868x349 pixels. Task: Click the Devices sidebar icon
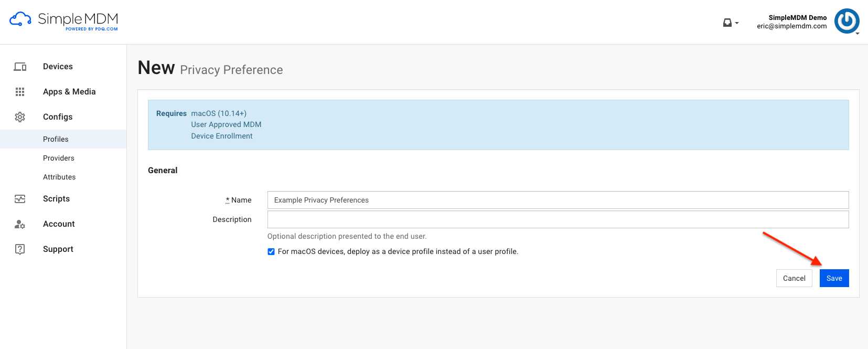[20, 67]
